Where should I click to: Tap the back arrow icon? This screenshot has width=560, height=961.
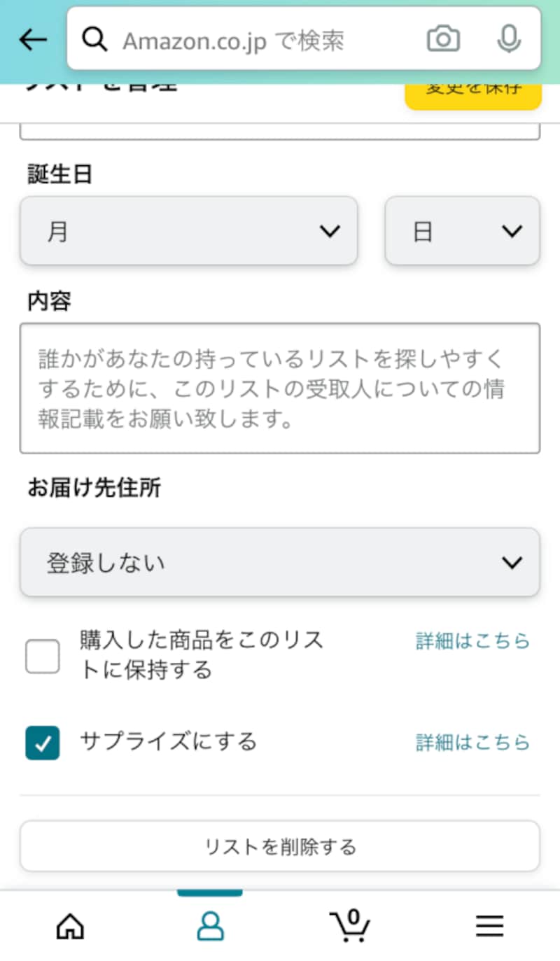pyautogui.click(x=32, y=40)
